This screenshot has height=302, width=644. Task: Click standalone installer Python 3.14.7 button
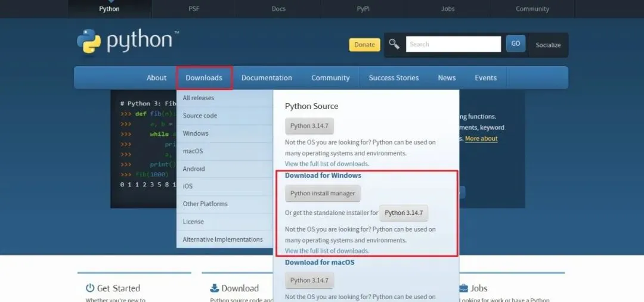pos(404,213)
